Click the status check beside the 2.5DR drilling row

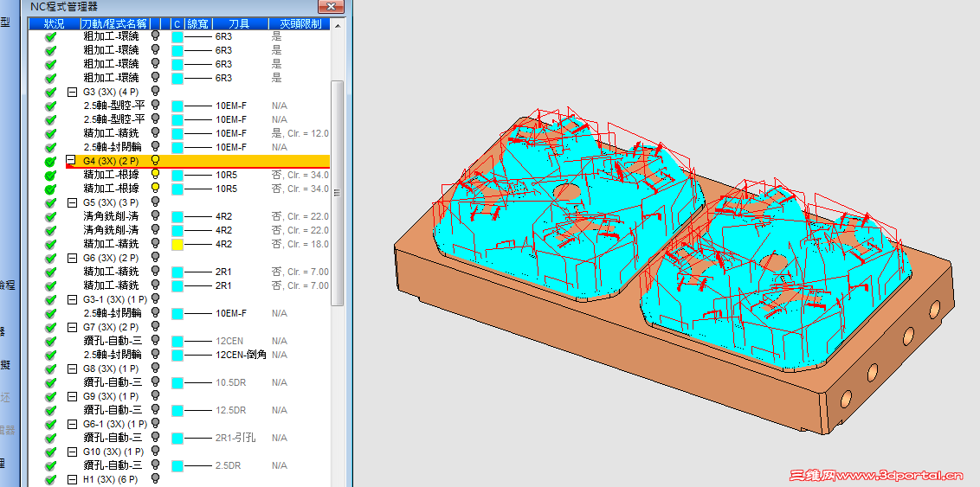[x=50, y=466]
